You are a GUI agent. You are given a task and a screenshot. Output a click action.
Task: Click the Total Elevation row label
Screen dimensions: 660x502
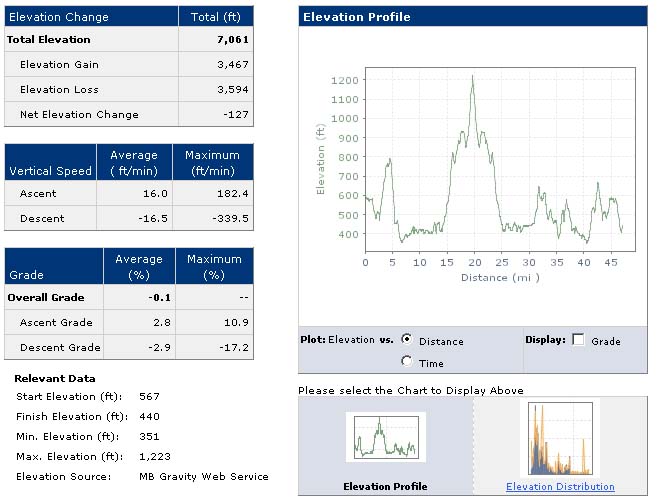(49, 40)
